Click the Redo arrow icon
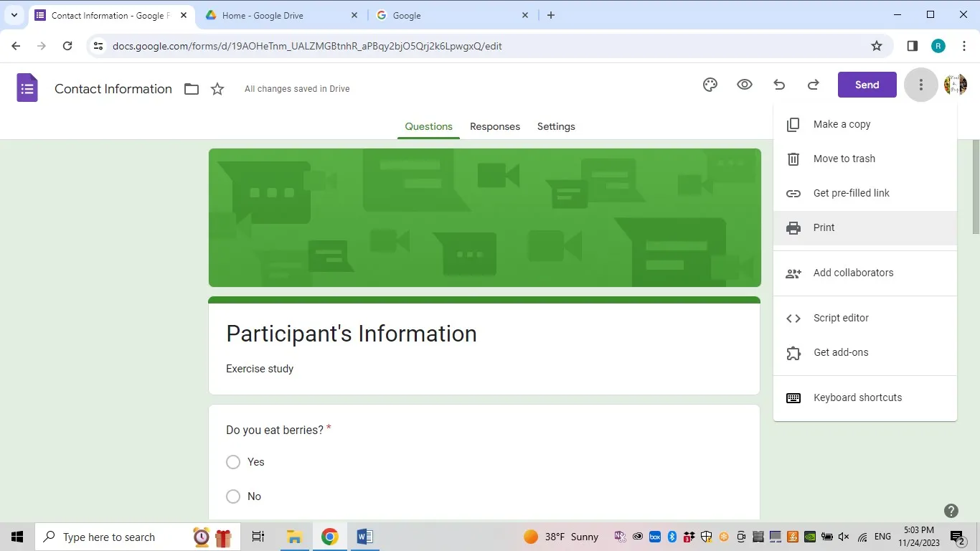This screenshot has height=551, width=980. coord(813,85)
